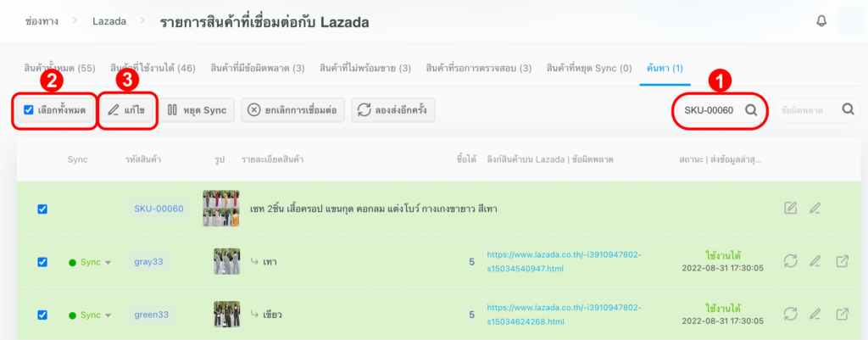Screen dimensions: 868x340
Task: Click the notification bell icon
Action: [x=821, y=21]
